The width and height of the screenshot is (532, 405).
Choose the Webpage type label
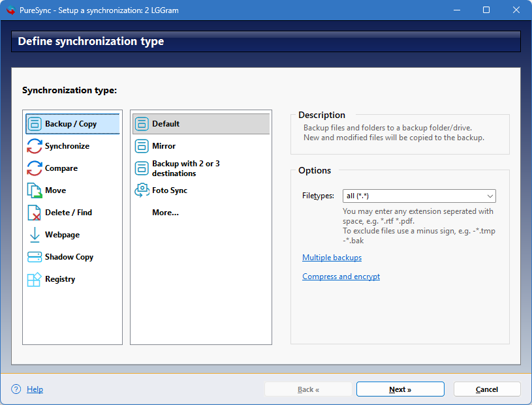click(62, 235)
